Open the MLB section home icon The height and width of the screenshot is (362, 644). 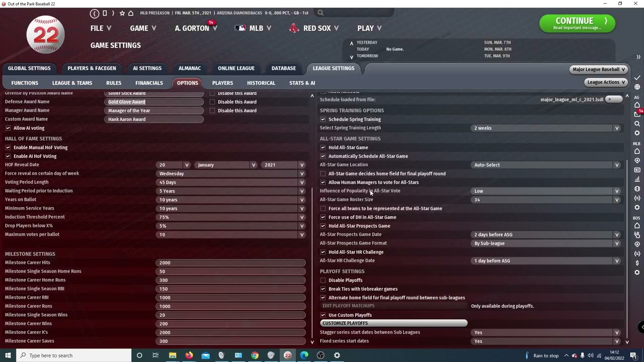[x=637, y=151]
